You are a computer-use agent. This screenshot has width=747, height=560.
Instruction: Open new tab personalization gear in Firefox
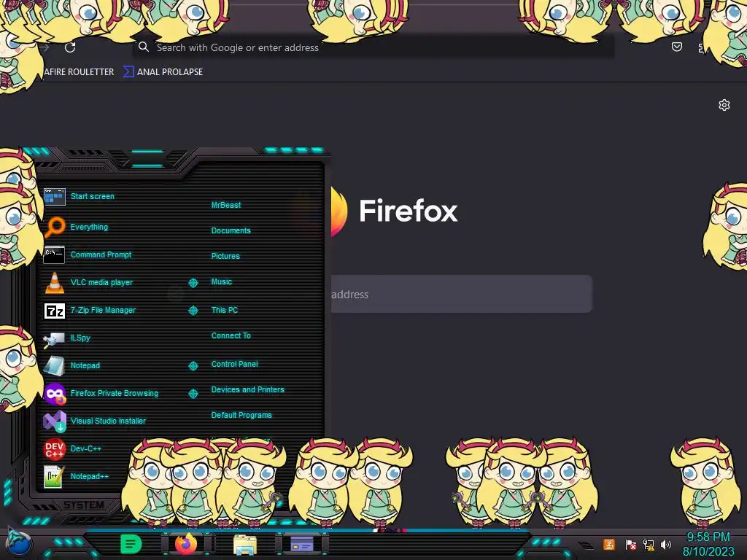[724, 105]
